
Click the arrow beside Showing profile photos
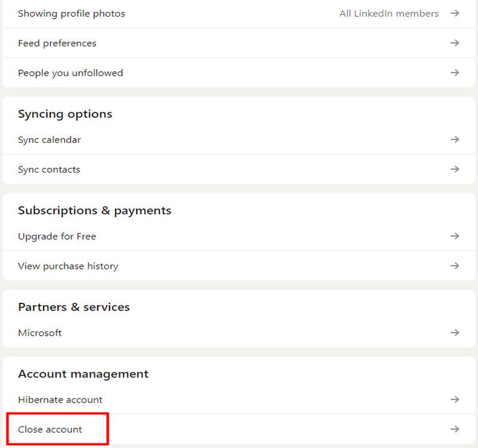(455, 13)
